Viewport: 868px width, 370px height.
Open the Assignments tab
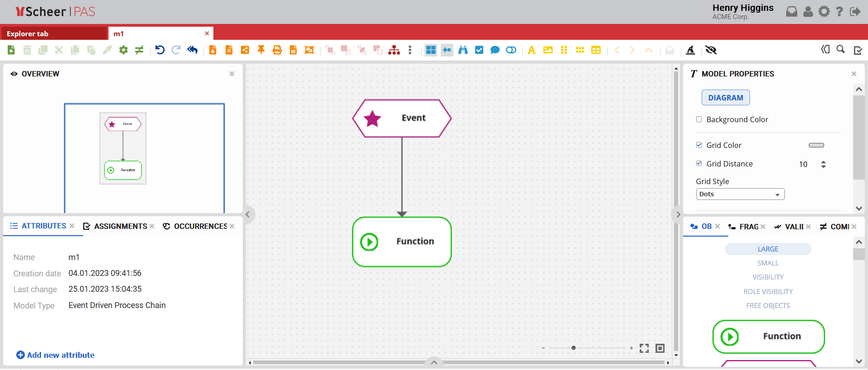[x=120, y=226]
